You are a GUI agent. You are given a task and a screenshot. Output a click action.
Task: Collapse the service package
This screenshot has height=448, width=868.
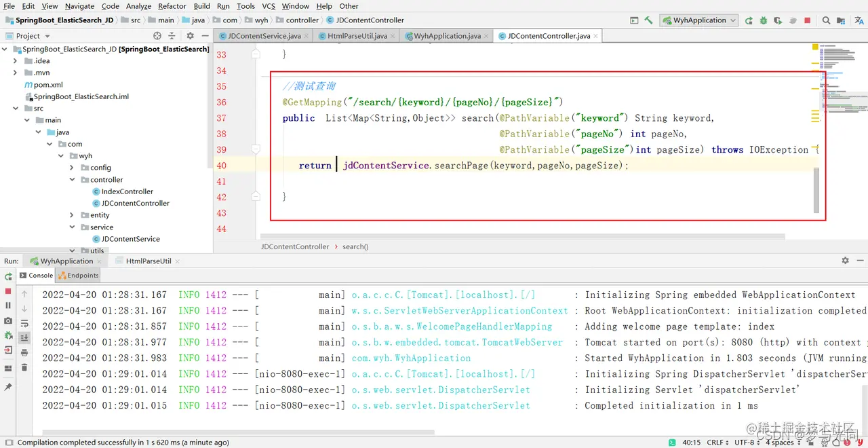tap(72, 227)
